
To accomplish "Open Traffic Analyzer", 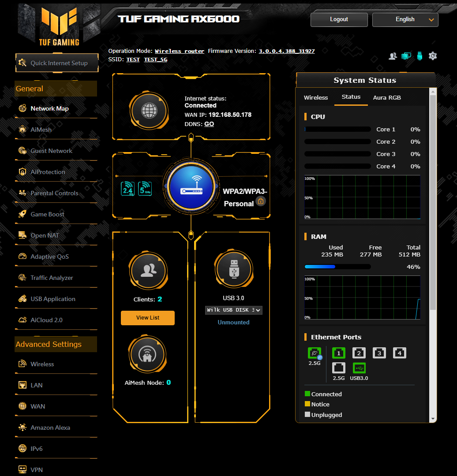I will 56,278.
